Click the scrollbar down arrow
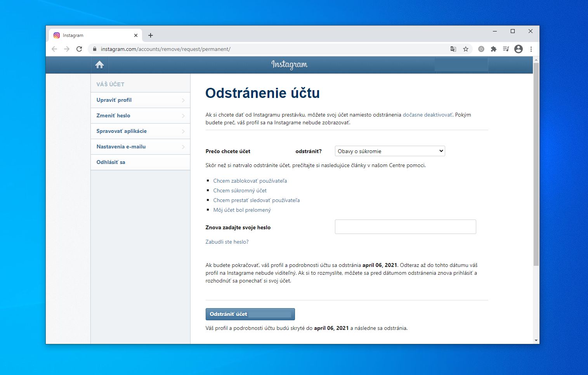This screenshot has height=375, width=588. (x=536, y=340)
